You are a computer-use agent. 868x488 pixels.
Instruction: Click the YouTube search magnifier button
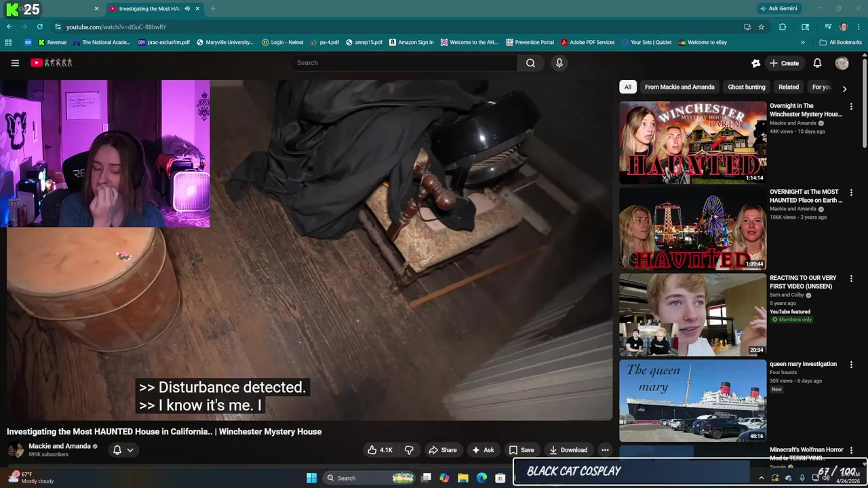(x=530, y=63)
